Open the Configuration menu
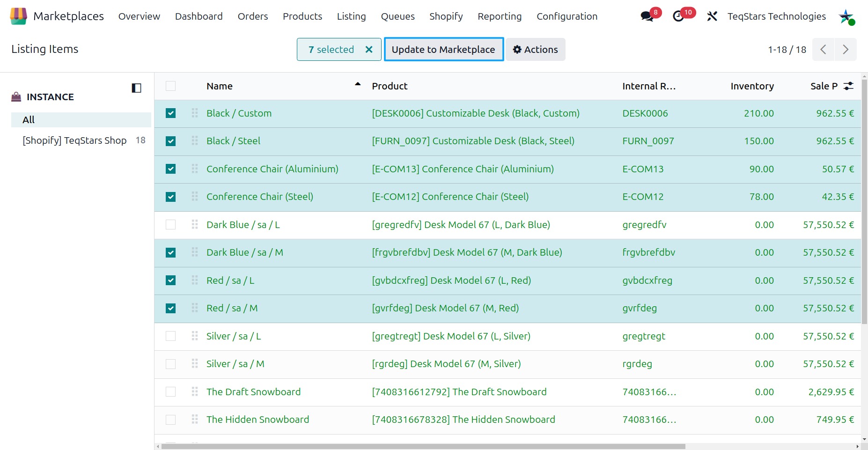Viewport: 868px width, 450px height. [x=567, y=16]
